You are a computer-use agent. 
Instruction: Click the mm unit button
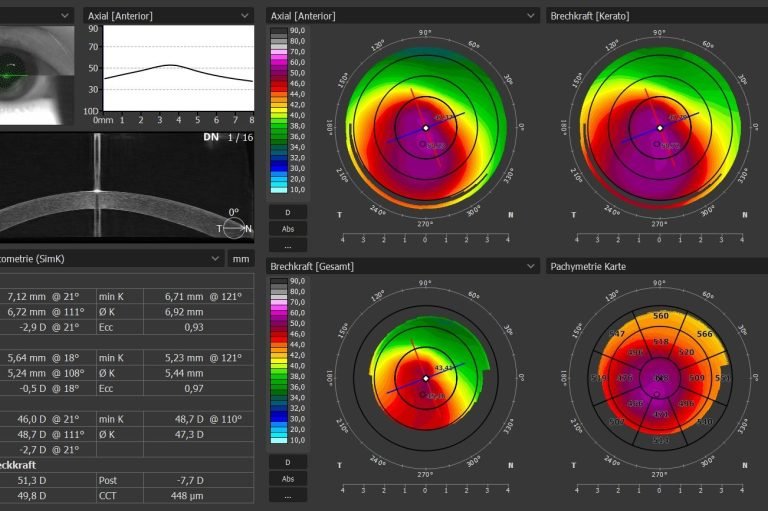coord(240,259)
